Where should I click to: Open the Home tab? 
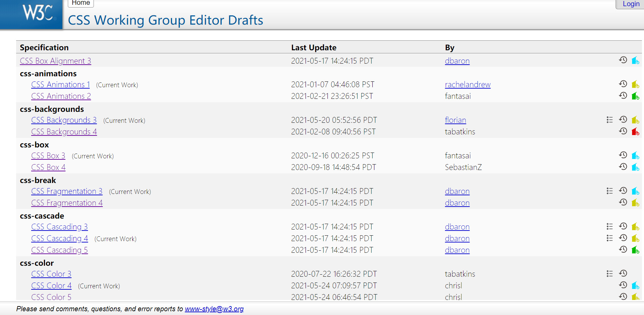(x=81, y=3)
